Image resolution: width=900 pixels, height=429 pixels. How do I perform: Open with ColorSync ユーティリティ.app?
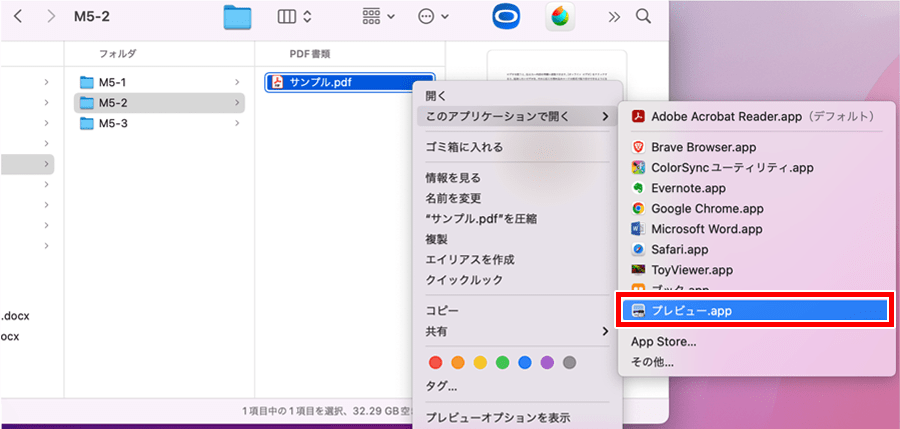[x=756, y=168]
